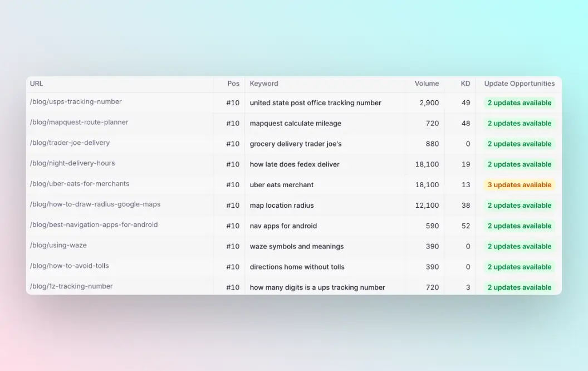Click updates badge for usps-tracking-number row
This screenshot has width=588, height=371.
tap(520, 103)
